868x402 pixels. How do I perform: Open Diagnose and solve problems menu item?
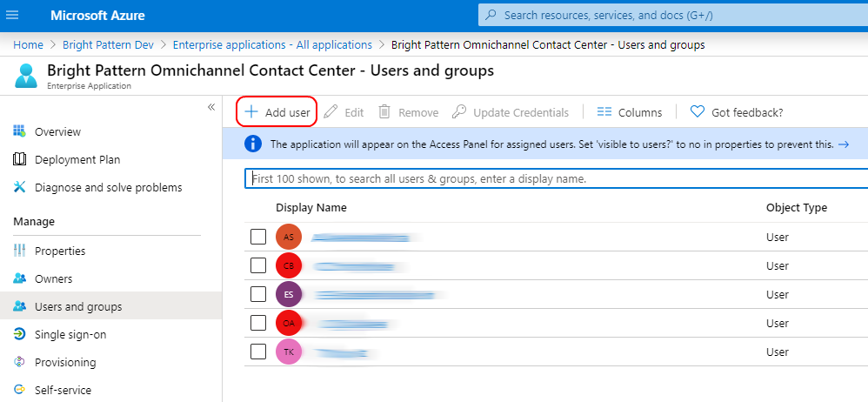(x=110, y=188)
